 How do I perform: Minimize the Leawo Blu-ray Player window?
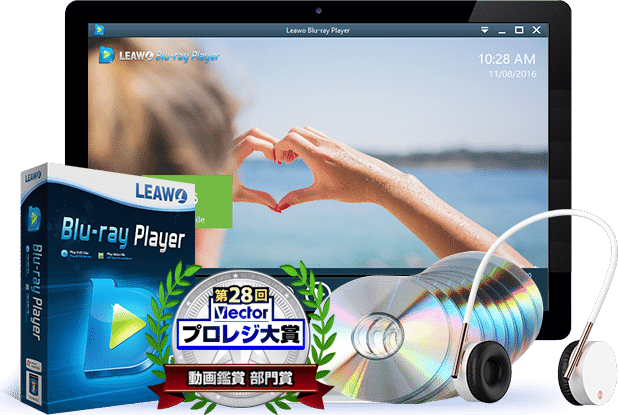pos(502,32)
